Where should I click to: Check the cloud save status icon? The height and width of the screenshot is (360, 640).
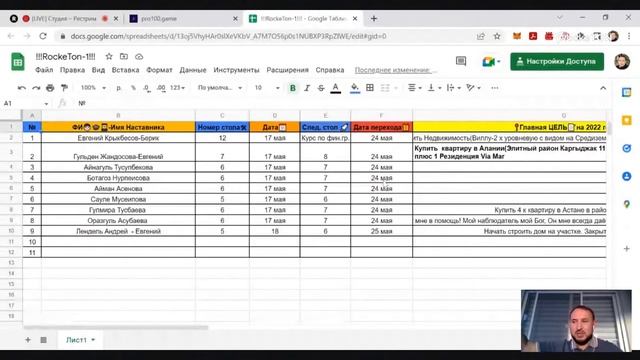[x=139, y=56]
